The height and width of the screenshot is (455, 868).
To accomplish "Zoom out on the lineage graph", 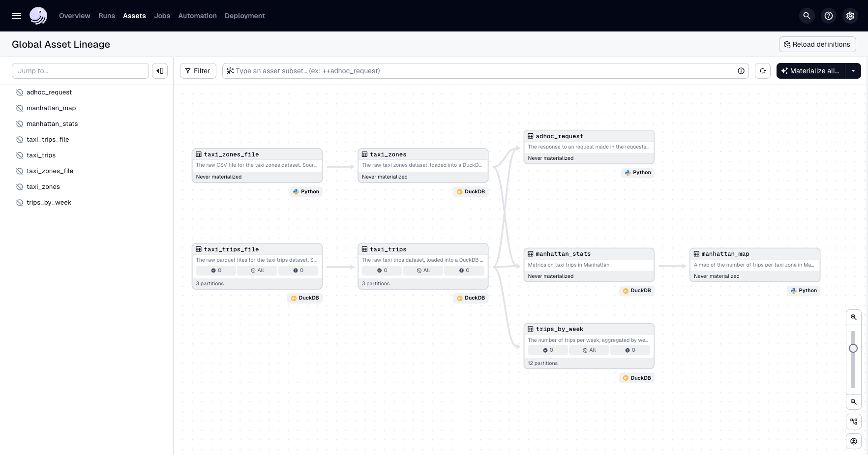I will 854,402.
